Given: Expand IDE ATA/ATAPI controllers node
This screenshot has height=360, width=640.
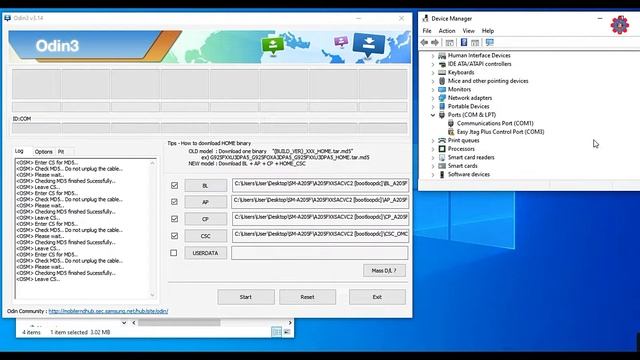Looking at the screenshot, I should click(x=433, y=64).
